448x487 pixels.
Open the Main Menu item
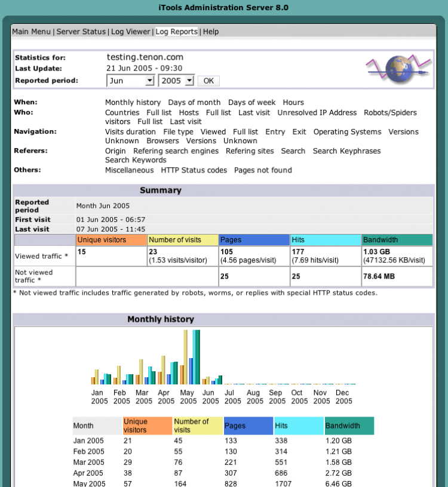point(32,32)
